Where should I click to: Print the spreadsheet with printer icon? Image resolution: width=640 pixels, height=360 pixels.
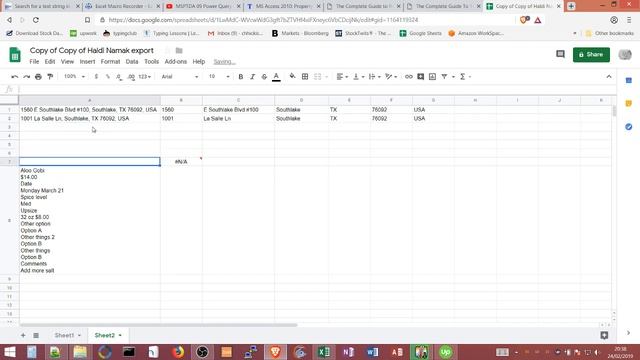(x=38, y=77)
